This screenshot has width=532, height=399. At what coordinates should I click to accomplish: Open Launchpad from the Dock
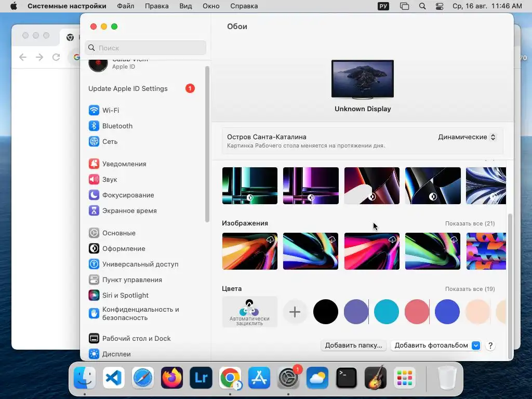click(x=404, y=378)
